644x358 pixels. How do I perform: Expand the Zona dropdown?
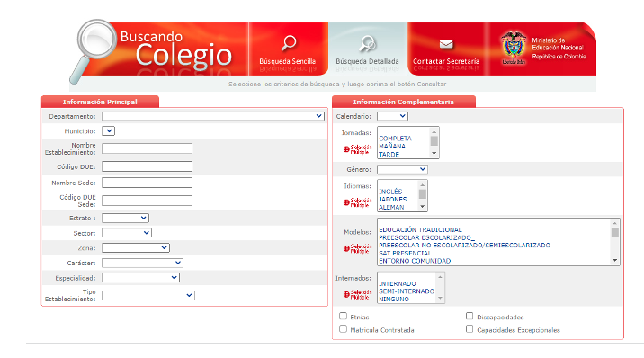[136, 247]
